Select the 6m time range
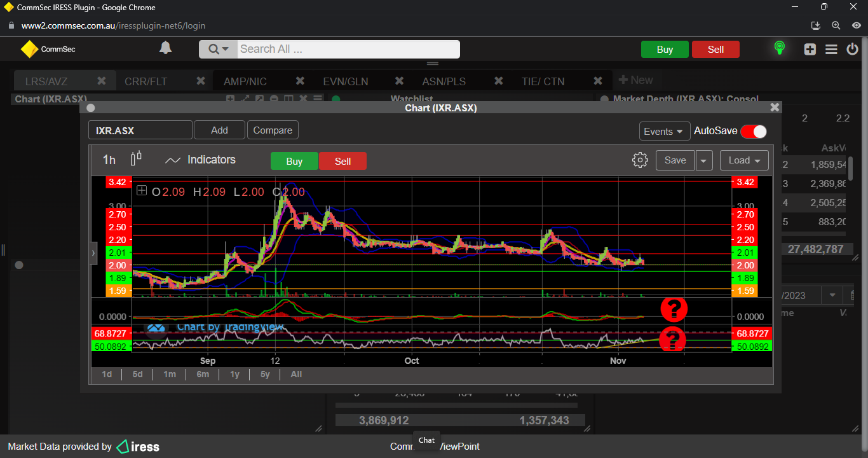Screen dimensions: 868x458 (x=203, y=374)
